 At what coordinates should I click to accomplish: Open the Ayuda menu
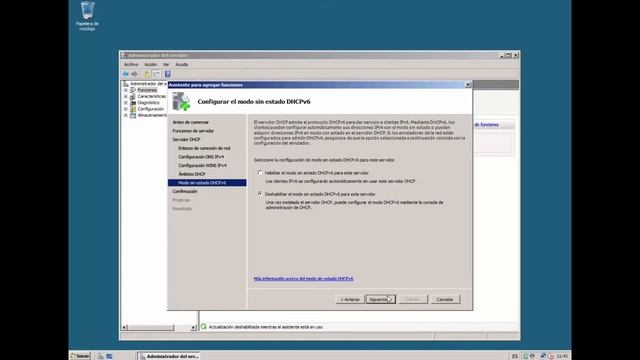(182, 64)
